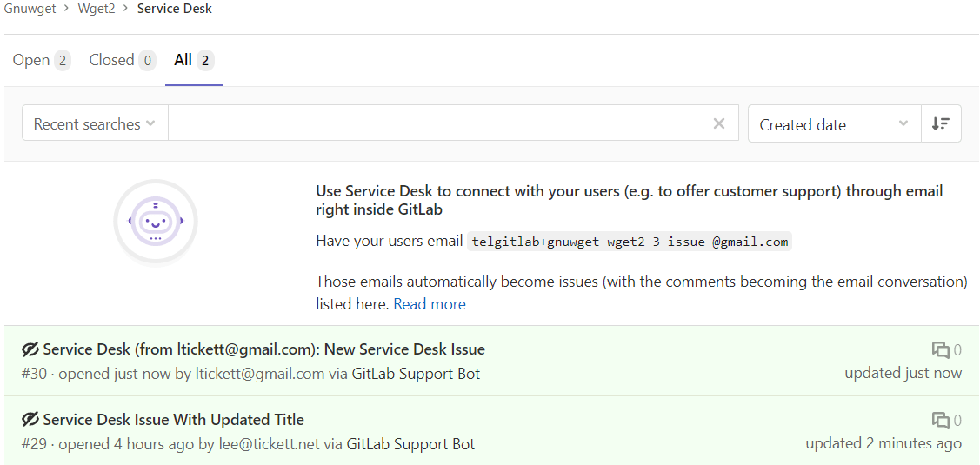Screen dimensions: 980x465
Task: Click comments icon on issue #29
Action: [x=940, y=421]
